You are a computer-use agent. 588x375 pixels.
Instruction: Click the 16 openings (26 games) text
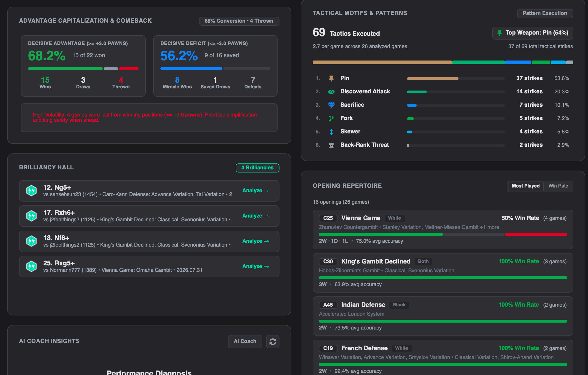(x=341, y=202)
